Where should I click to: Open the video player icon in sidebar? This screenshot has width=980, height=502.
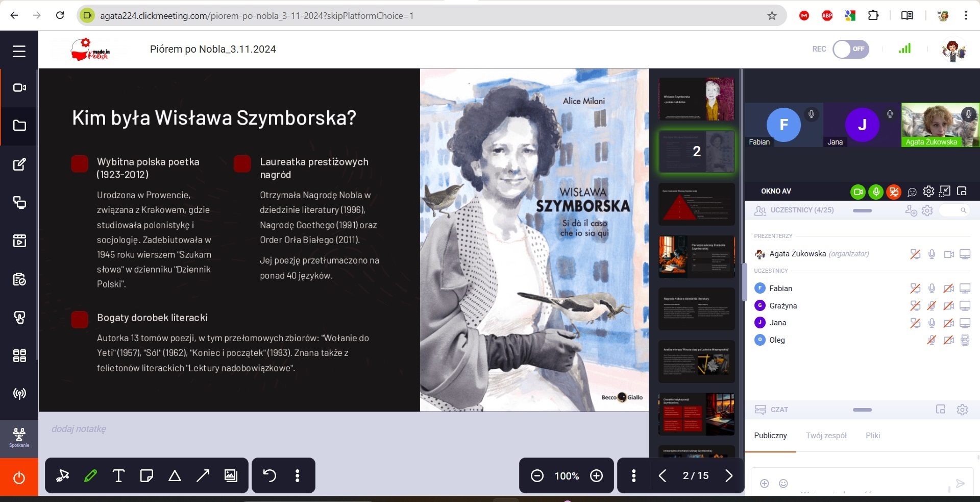pos(19,241)
